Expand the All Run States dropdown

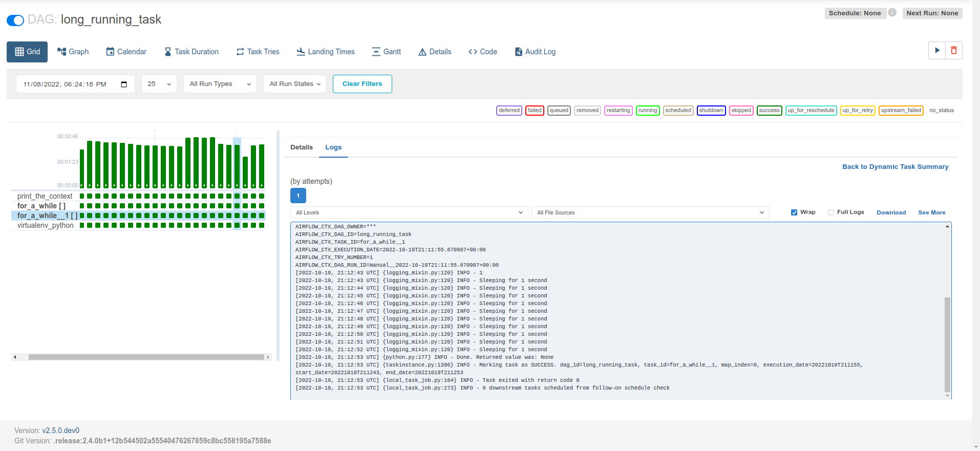[295, 84]
